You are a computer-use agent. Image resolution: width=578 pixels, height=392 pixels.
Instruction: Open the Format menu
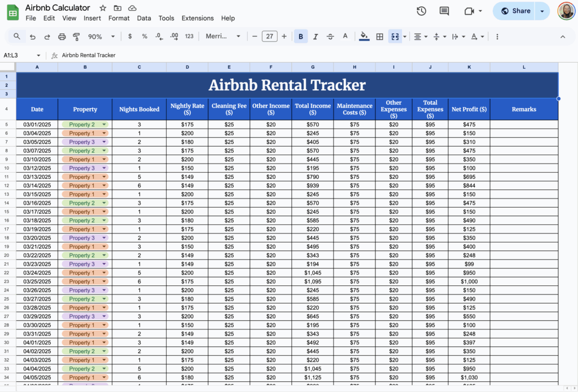click(119, 18)
